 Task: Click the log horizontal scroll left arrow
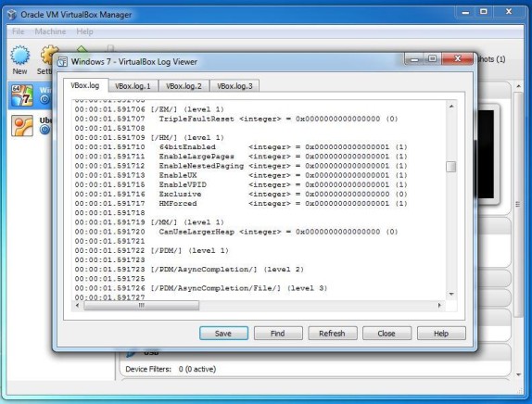[77, 306]
